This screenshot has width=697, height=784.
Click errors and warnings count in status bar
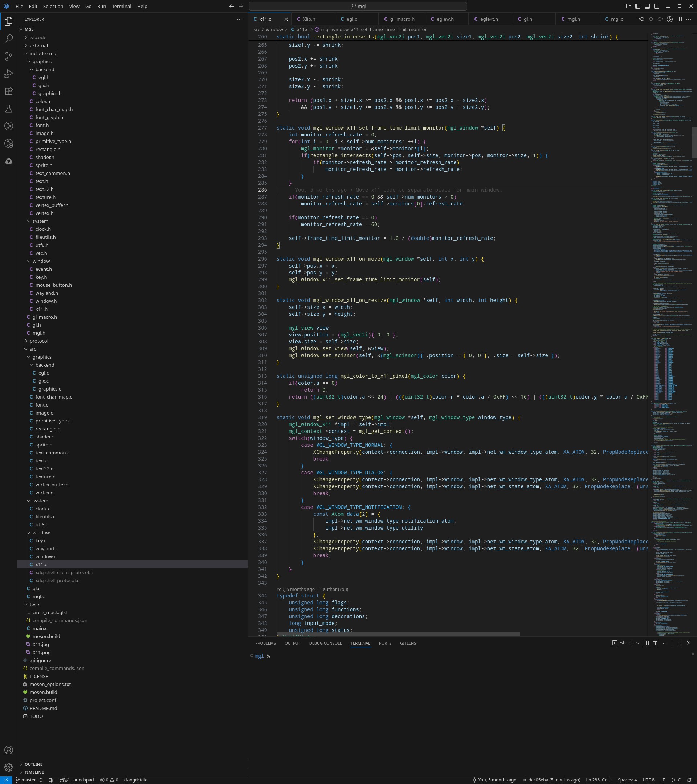[109, 780]
